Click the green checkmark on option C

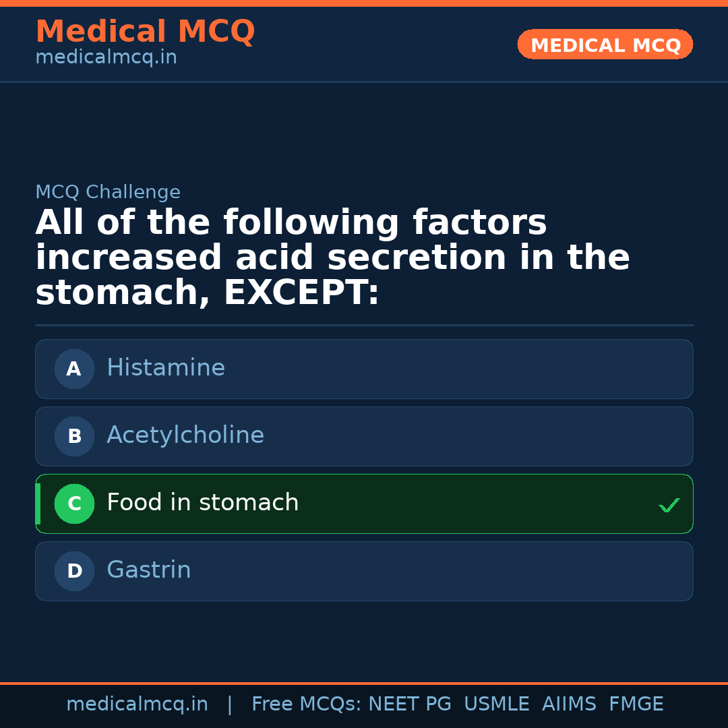click(669, 505)
